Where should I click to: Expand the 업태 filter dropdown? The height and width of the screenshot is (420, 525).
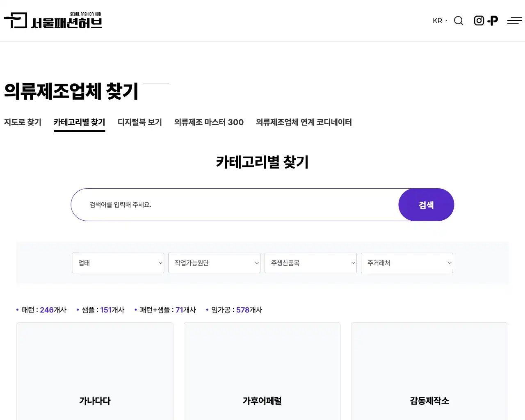(x=118, y=263)
